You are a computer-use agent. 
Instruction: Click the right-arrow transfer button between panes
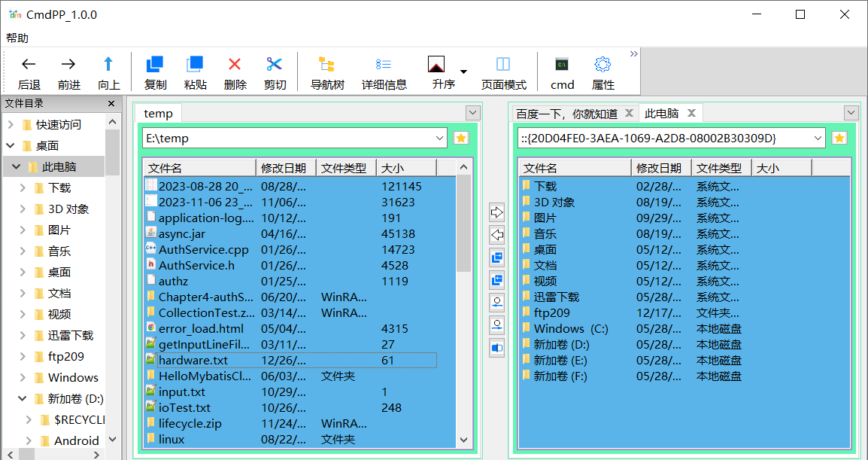497,212
